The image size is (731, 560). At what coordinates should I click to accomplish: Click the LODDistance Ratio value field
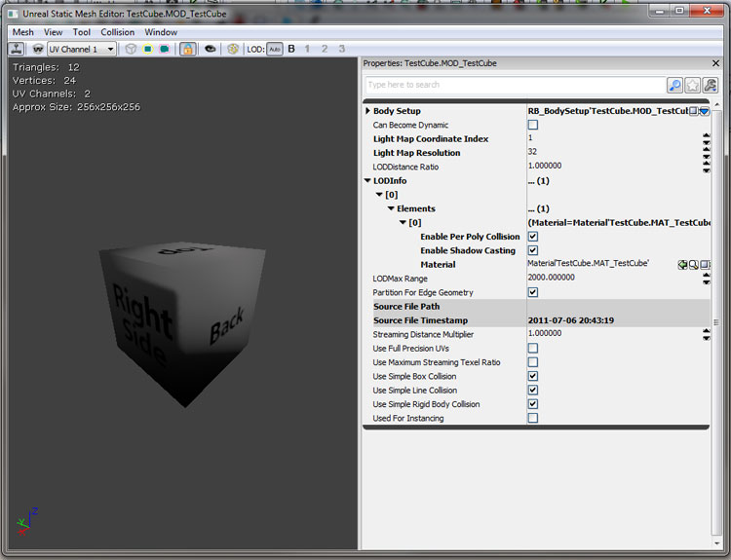(613, 166)
